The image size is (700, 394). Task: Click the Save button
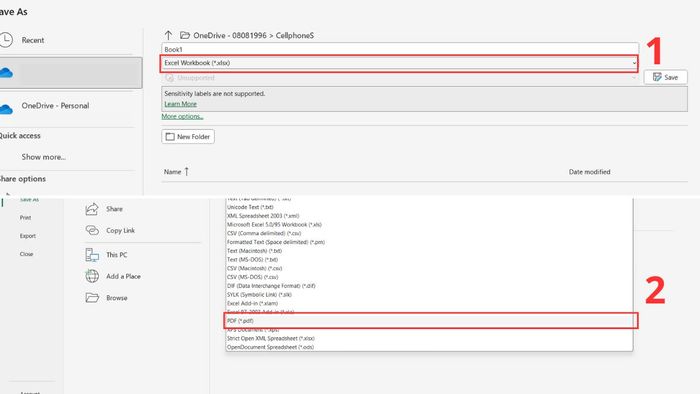point(665,77)
